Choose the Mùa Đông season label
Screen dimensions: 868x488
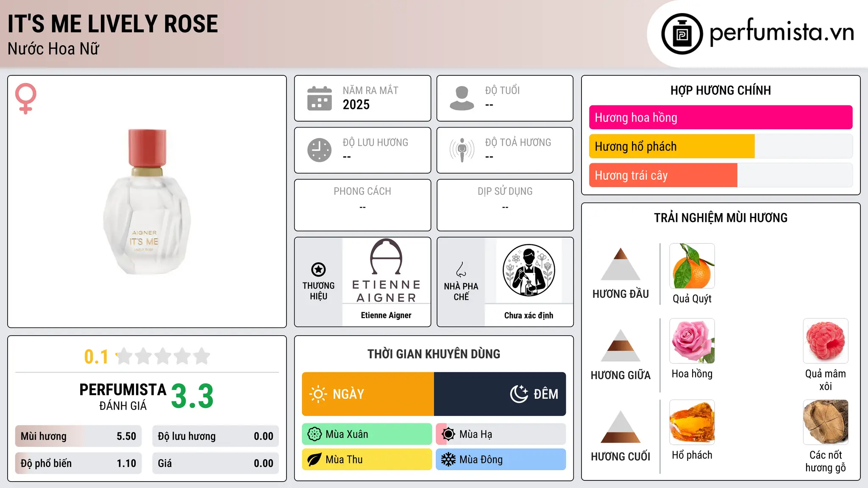[481, 460]
